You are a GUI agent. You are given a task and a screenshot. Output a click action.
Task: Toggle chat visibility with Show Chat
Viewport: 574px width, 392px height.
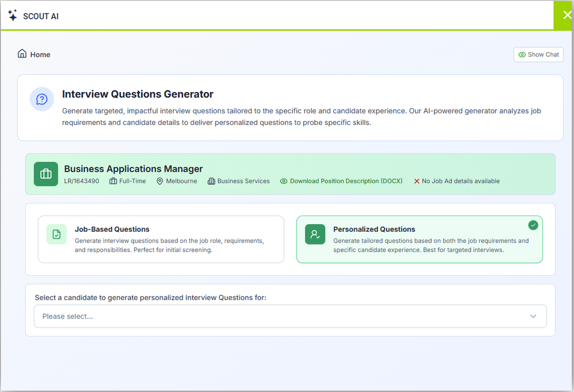tap(538, 55)
